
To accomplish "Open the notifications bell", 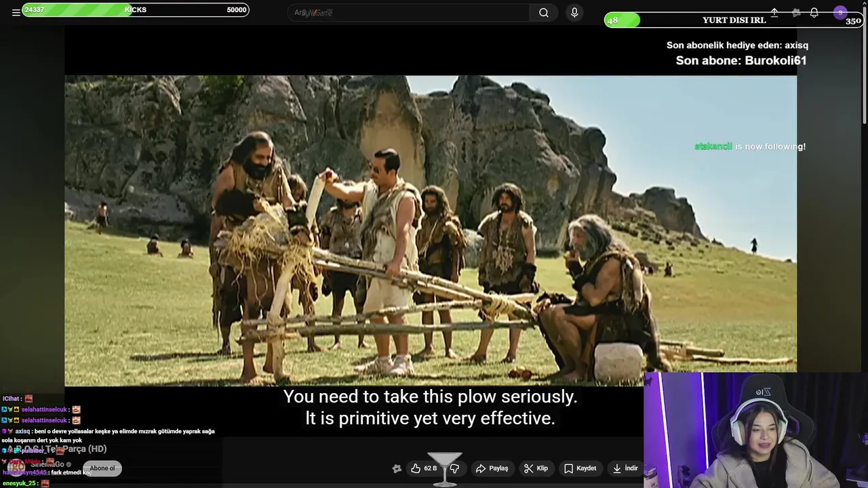I will pos(814,12).
